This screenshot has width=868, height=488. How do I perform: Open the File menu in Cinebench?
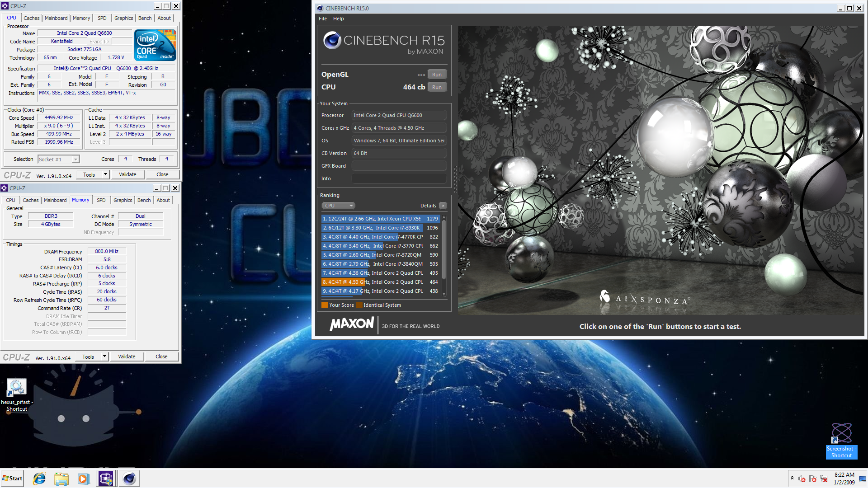pos(323,19)
